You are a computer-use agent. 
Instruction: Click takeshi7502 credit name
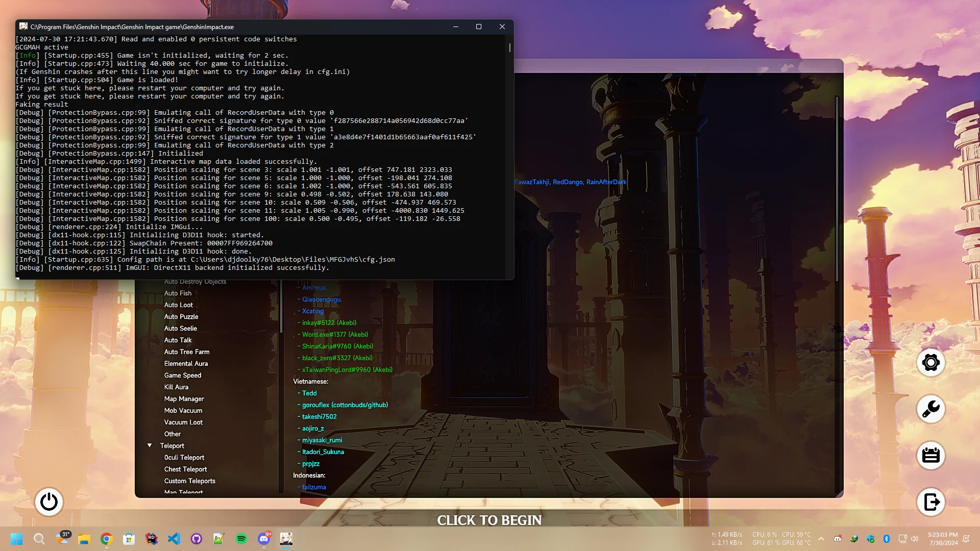[320, 417]
